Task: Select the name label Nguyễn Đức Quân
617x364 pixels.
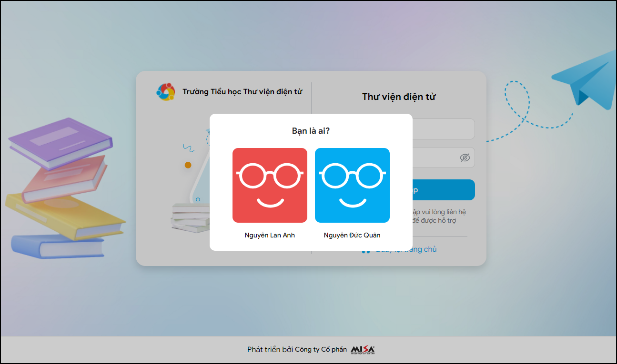Action: (352, 235)
